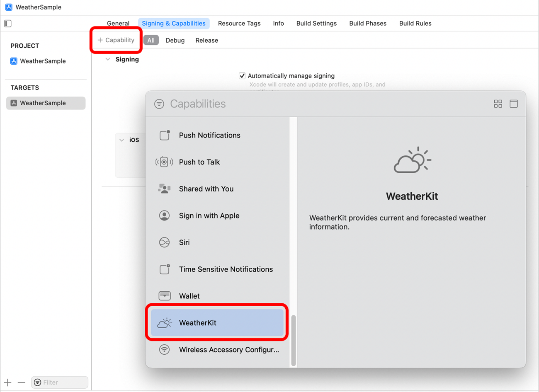Click the capabilities list scrollbar
This screenshot has height=392, width=539.
pyautogui.click(x=294, y=341)
